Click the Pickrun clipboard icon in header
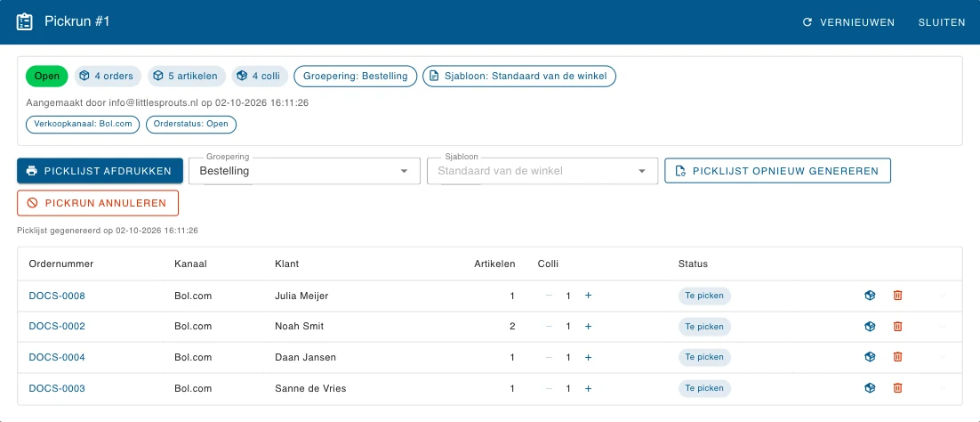980x422 pixels. pos(24,22)
